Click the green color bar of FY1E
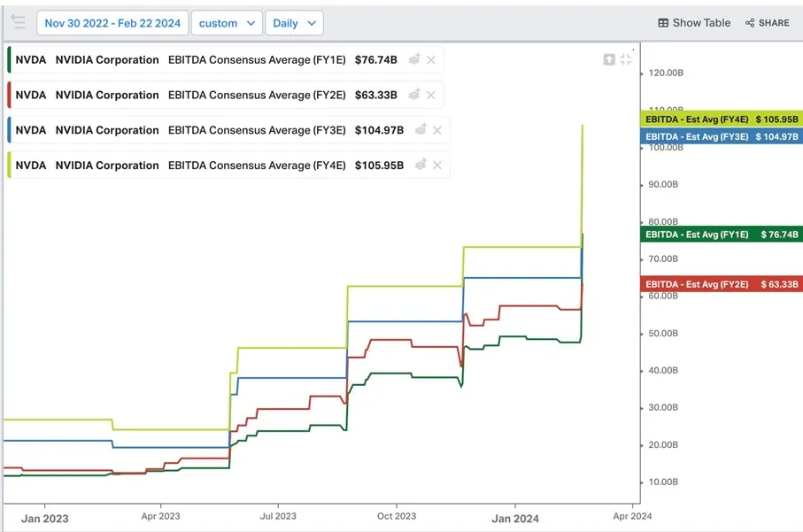Screen dimensions: 803x532 coord(9,59)
